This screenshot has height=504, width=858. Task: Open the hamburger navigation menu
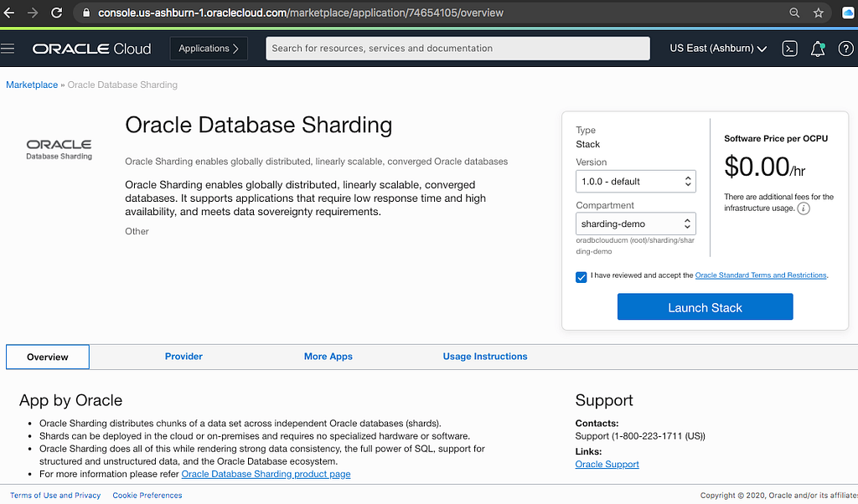pos(8,49)
